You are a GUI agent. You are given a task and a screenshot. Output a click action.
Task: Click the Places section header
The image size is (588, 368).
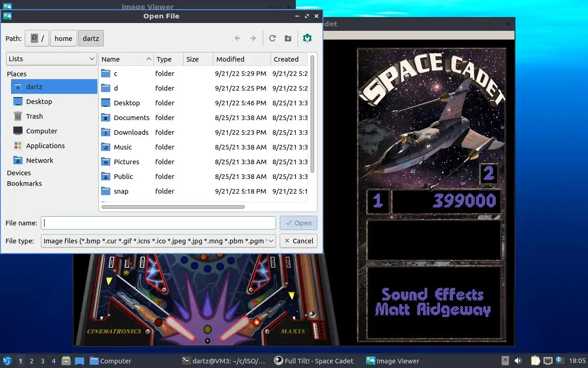[17, 74]
